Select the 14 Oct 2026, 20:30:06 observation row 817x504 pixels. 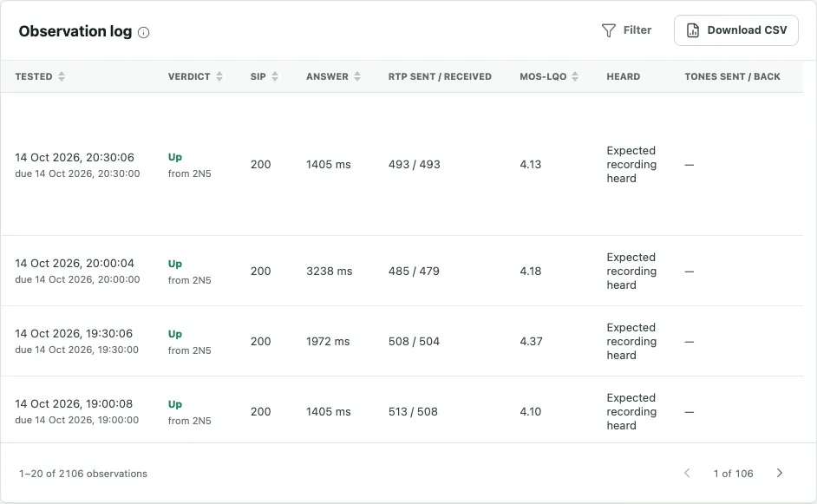(x=402, y=164)
